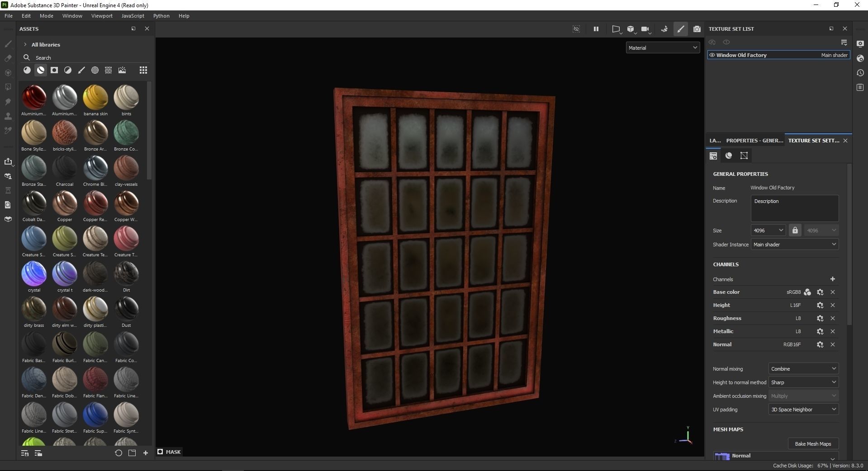Open the Normal mixing Combine dropdown

[803, 368]
